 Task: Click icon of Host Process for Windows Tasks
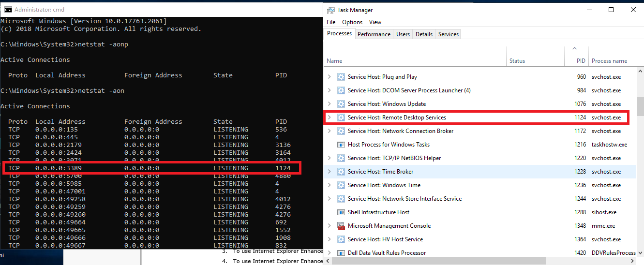pos(341,145)
